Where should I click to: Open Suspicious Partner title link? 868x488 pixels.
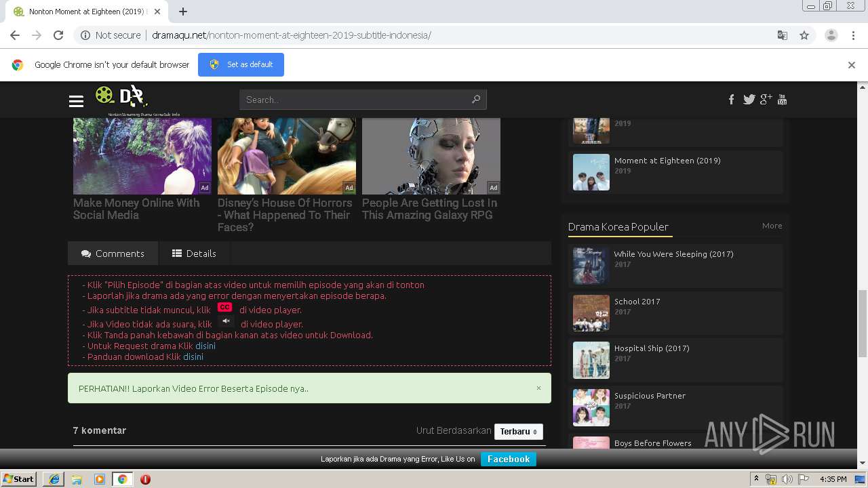[x=650, y=396]
